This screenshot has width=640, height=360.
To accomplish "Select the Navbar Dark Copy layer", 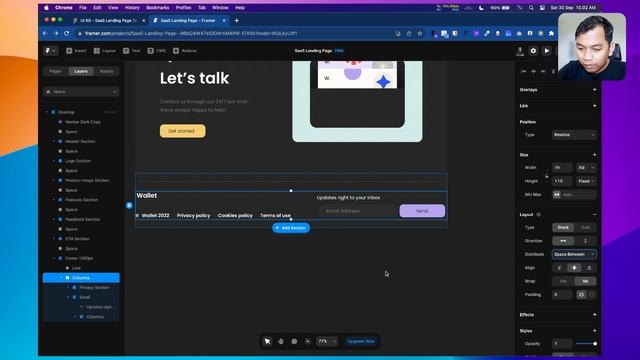I will 83,122.
